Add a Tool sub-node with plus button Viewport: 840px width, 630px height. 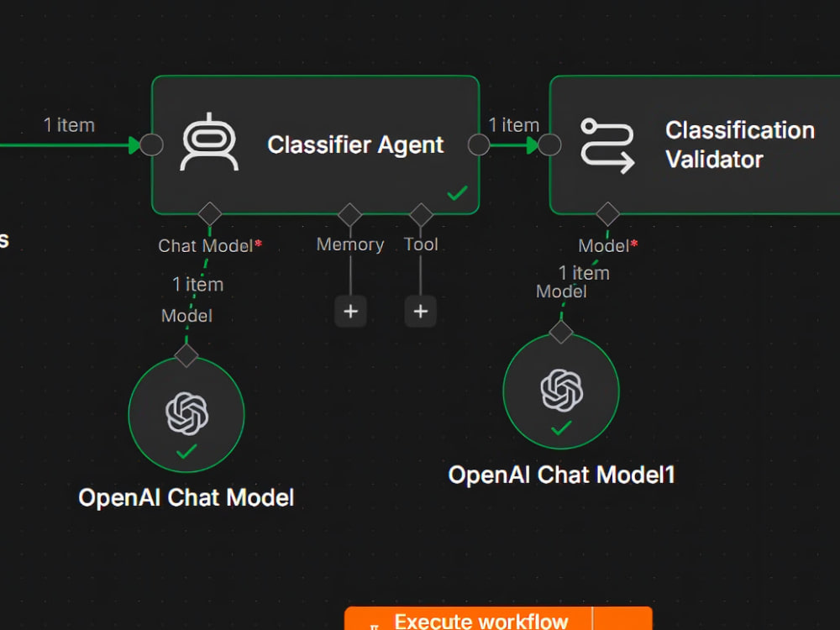pyautogui.click(x=421, y=312)
